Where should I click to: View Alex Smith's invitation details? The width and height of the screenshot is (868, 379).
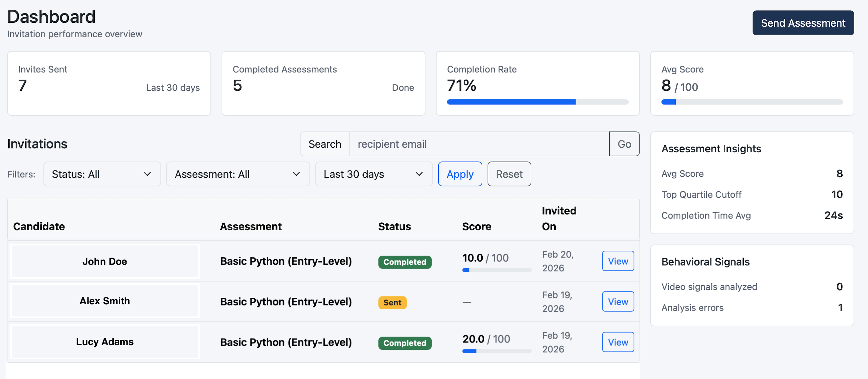[618, 301]
